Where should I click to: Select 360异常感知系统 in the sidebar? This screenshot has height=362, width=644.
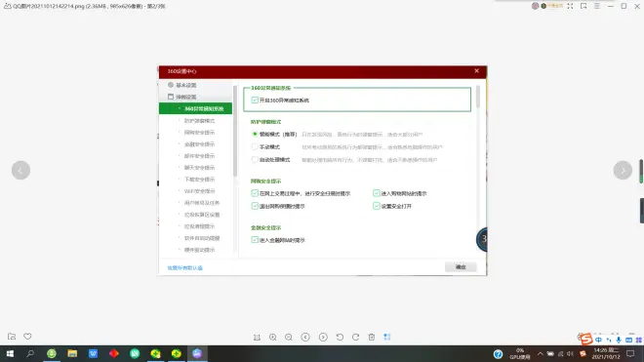tap(195, 108)
